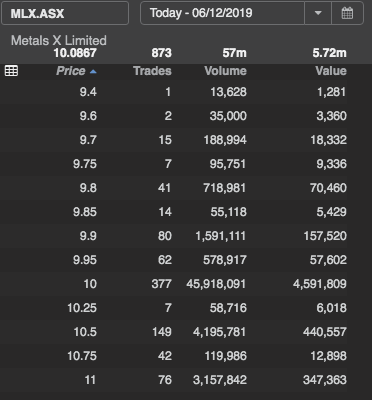Screen dimensions: 372x400
Task: Expand the date dropdown arrow
Action: [318, 13]
